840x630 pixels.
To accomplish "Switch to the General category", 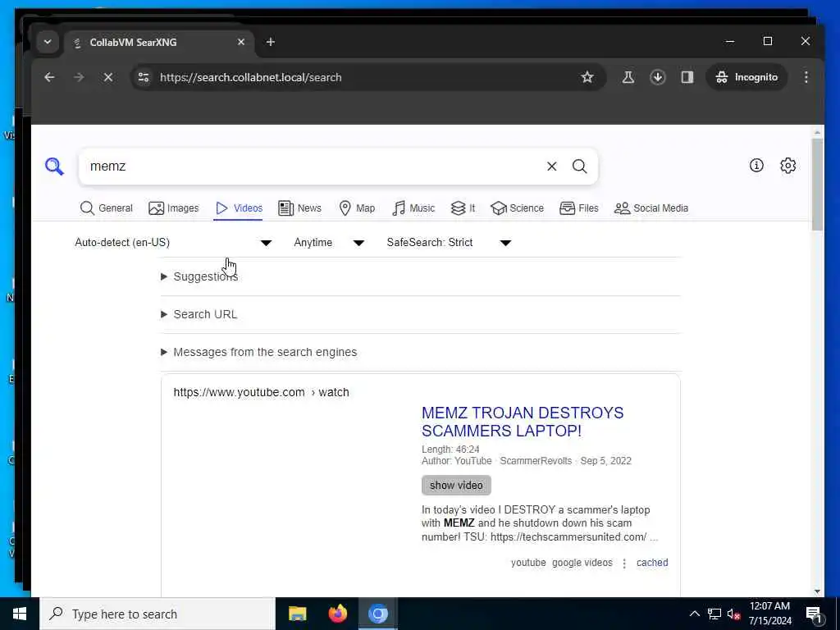I will [106, 208].
